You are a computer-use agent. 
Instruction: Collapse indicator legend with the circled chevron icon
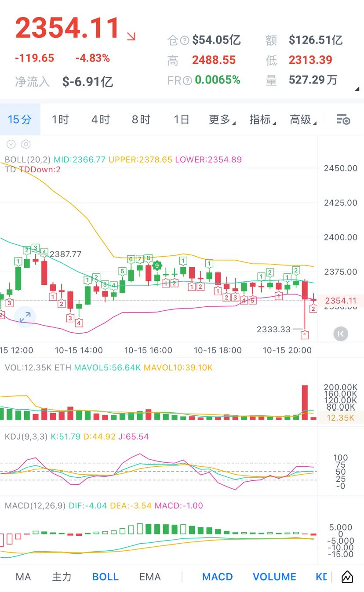tap(11, 144)
